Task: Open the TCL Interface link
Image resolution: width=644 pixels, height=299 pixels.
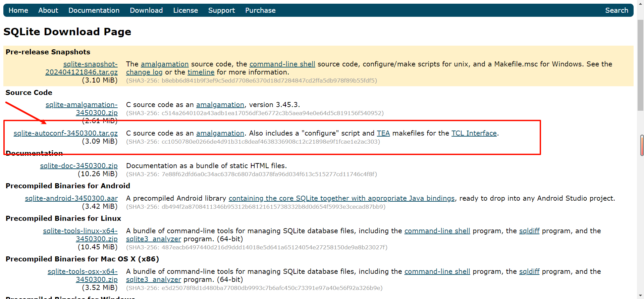Action: [474, 133]
